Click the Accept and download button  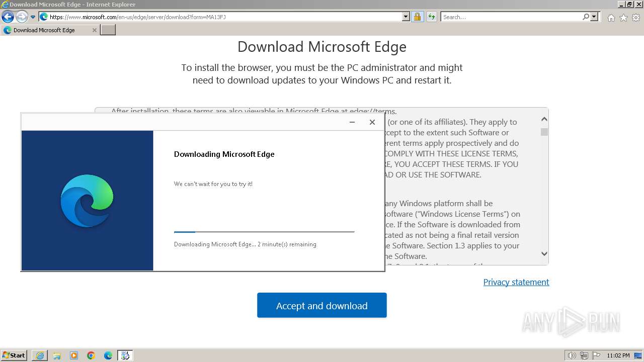pyautogui.click(x=322, y=305)
